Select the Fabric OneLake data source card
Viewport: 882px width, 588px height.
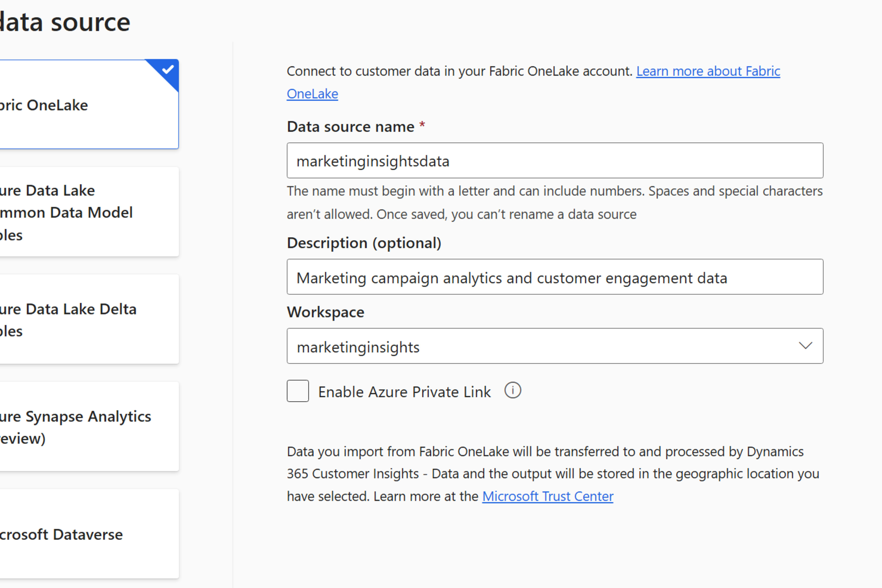(x=89, y=104)
